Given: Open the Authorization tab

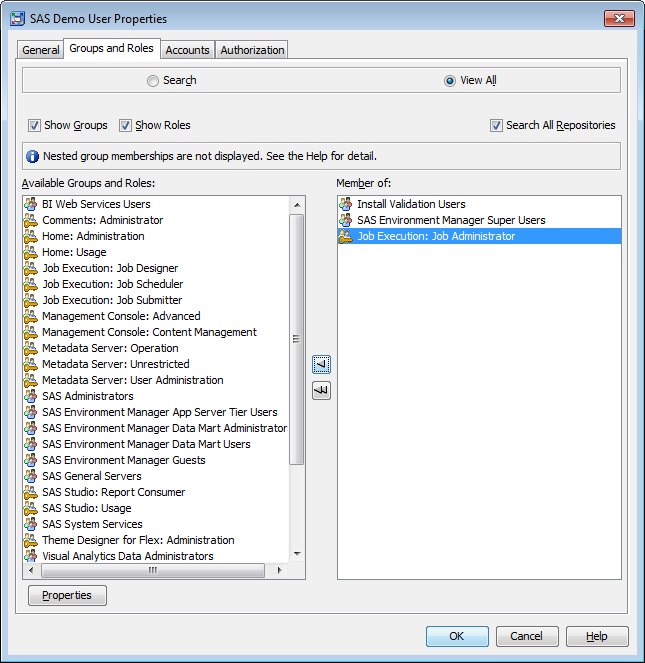Looking at the screenshot, I should pos(252,50).
